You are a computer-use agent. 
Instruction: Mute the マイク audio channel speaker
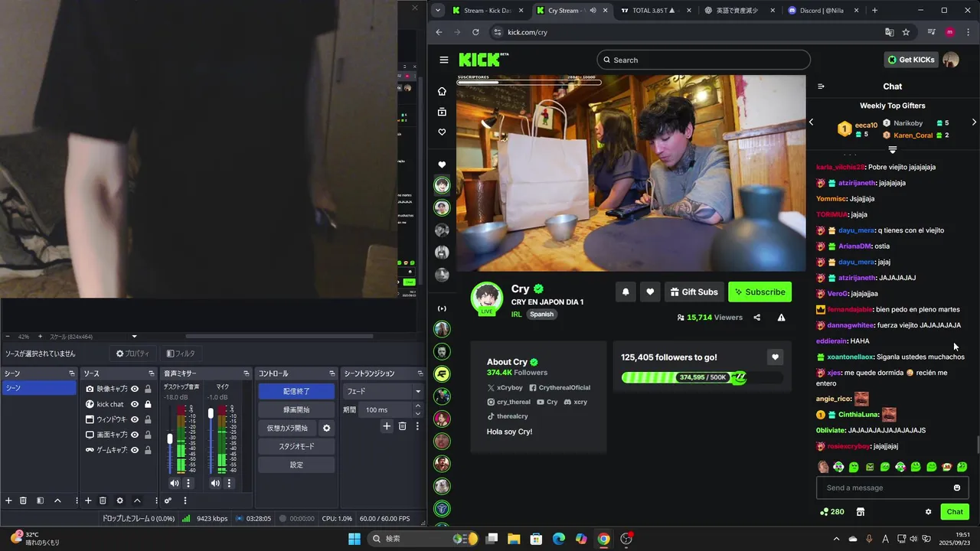(215, 483)
